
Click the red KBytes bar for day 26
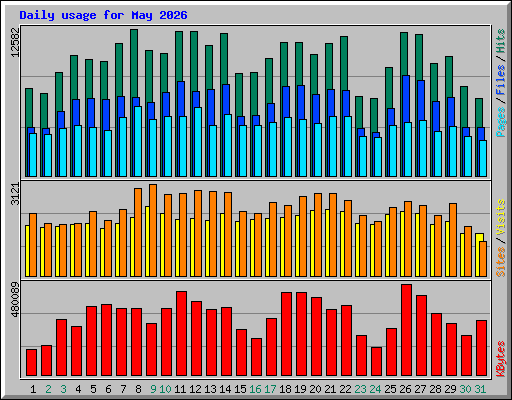pos(406,330)
